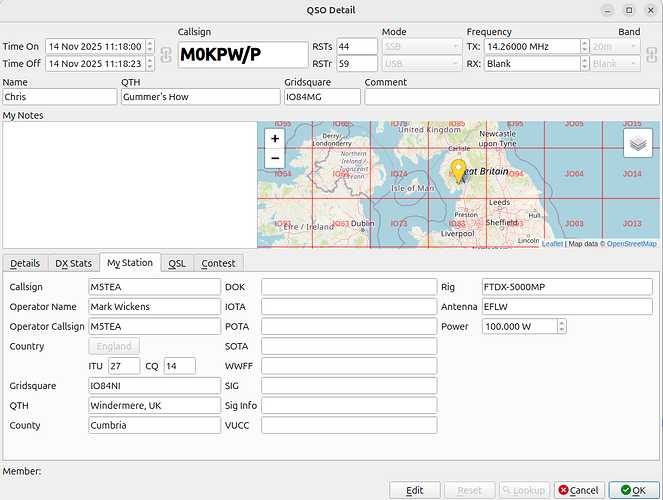Screen dimensions: 663x500
Task: Click the Cancel button
Action: tap(578, 490)
